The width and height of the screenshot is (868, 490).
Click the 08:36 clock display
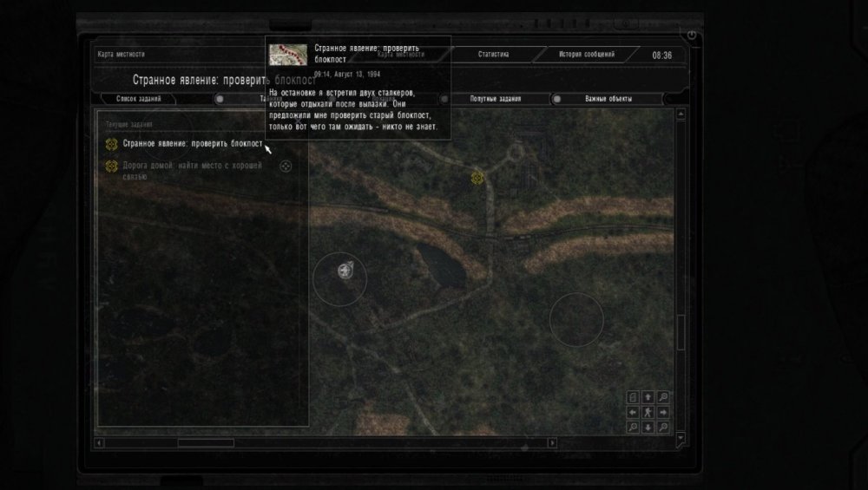[x=662, y=56]
